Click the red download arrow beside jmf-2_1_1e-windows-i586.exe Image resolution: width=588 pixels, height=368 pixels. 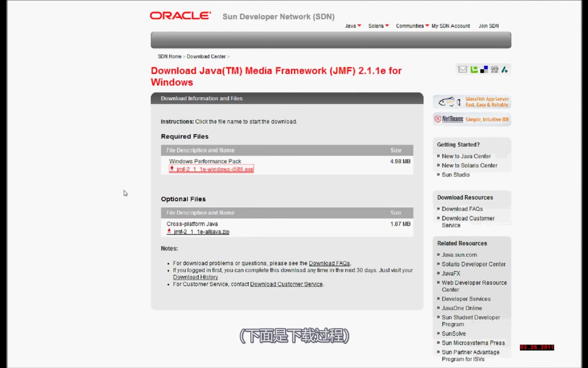click(x=172, y=168)
